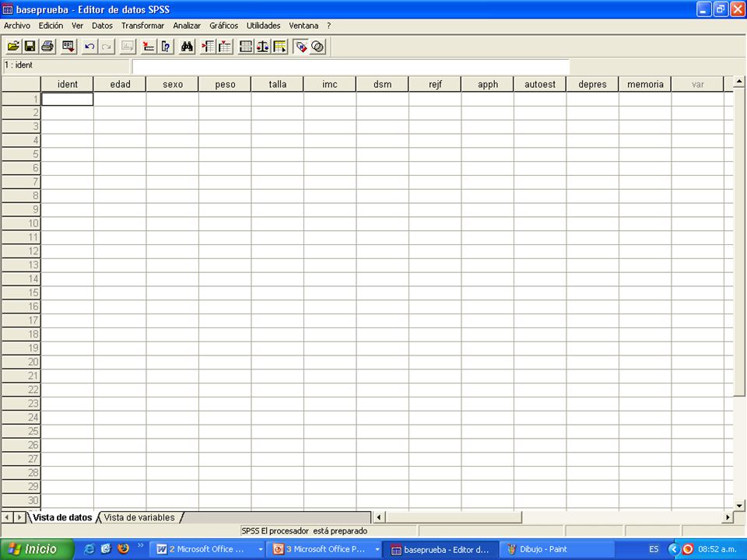747x560 pixels.
Task: Open the Gráficos menu
Action: point(223,26)
